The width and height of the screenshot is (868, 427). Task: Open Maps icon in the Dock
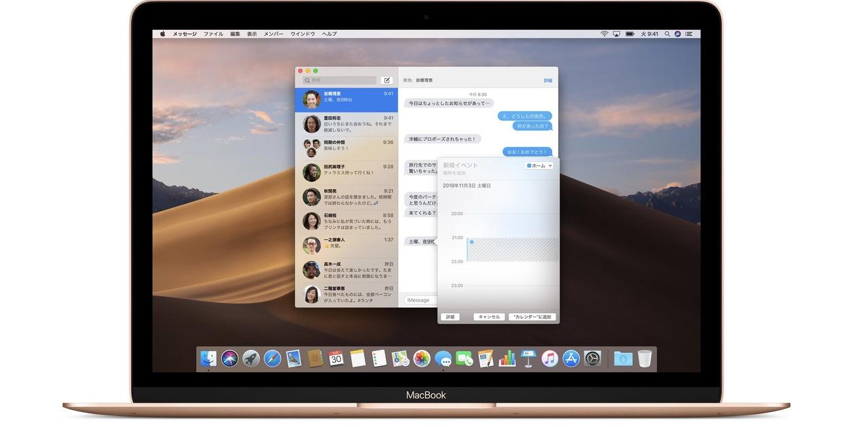[400, 359]
